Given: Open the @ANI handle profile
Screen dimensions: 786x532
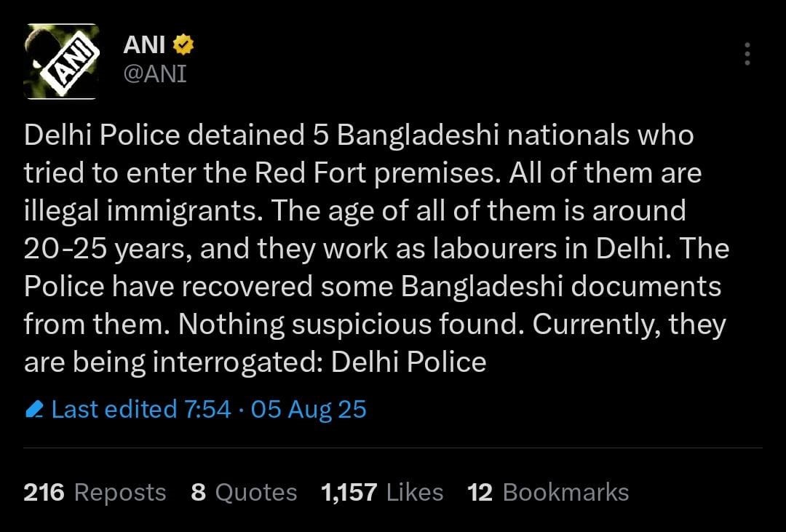Looking at the screenshot, I should (x=155, y=74).
